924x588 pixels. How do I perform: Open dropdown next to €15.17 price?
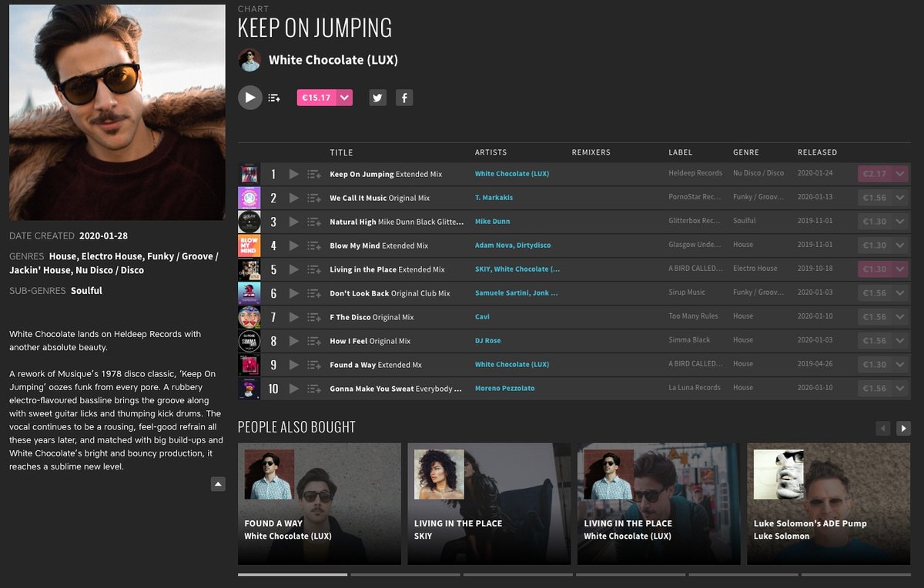(x=345, y=98)
